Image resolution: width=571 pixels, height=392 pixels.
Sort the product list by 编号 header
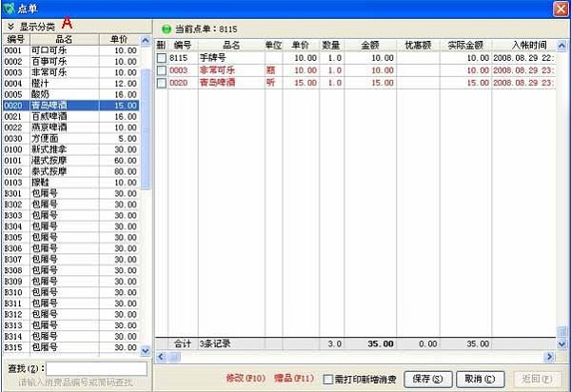click(16, 39)
